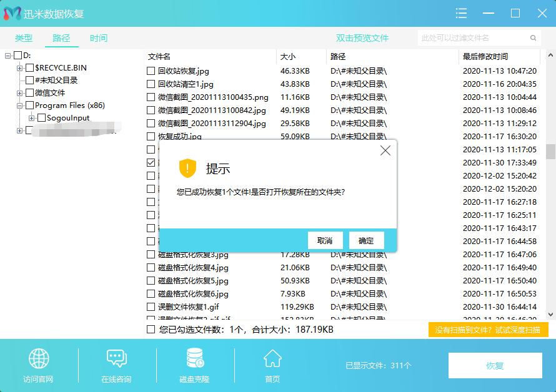Confirm with the 确定 button
This screenshot has height=392, width=556.
tap(366, 240)
